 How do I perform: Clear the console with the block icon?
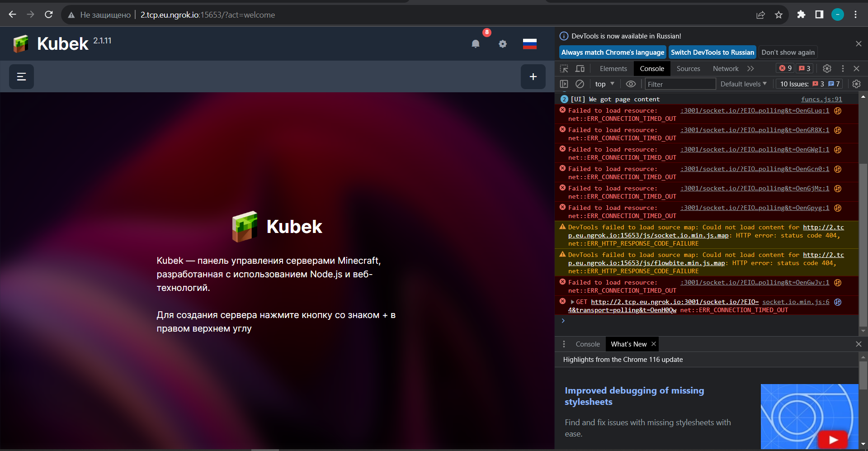(x=580, y=84)
